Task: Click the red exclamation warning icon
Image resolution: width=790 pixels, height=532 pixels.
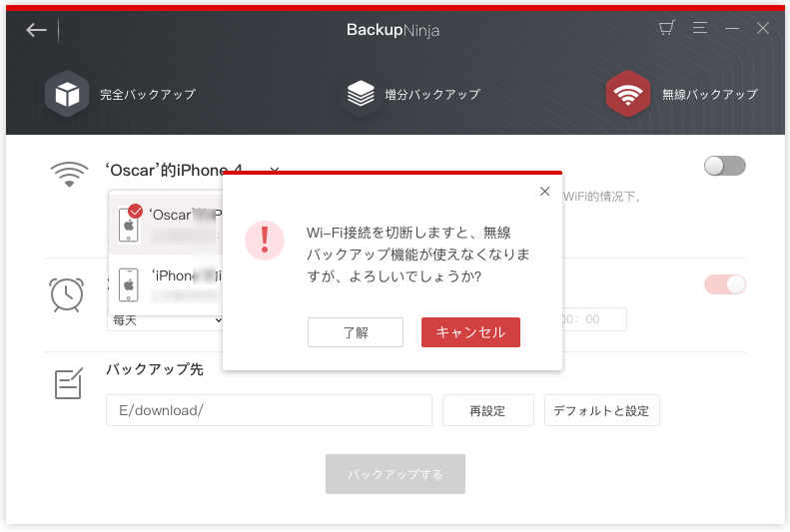Action: point(265,241)
